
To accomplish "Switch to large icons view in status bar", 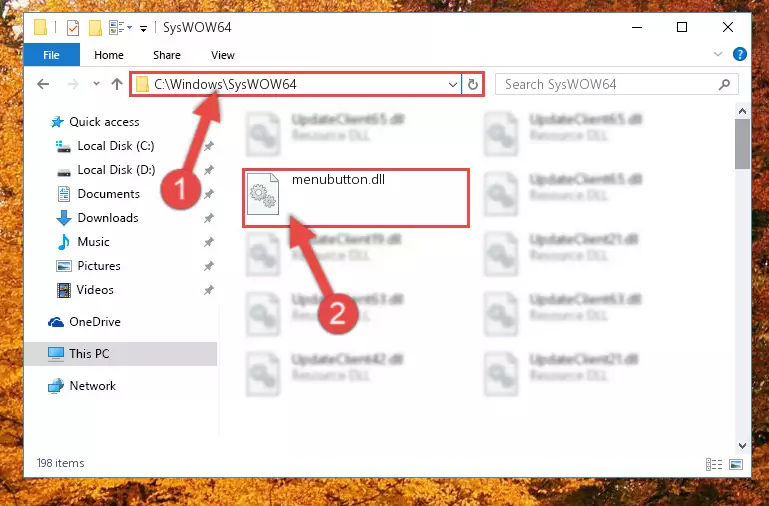I will click(x=736, y=464).
